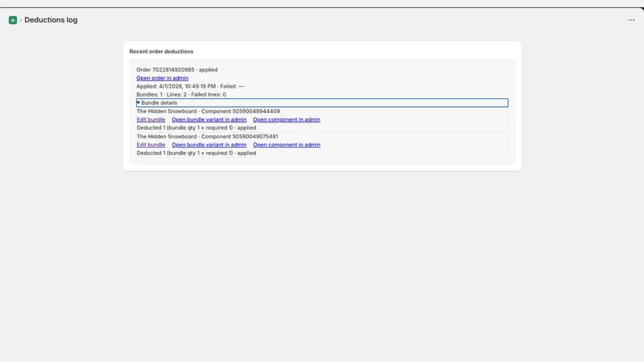Screen dimensions: 644x362
Task: Open bundle variant in admin for component 50590049075481
Action: tap(209, 145)
